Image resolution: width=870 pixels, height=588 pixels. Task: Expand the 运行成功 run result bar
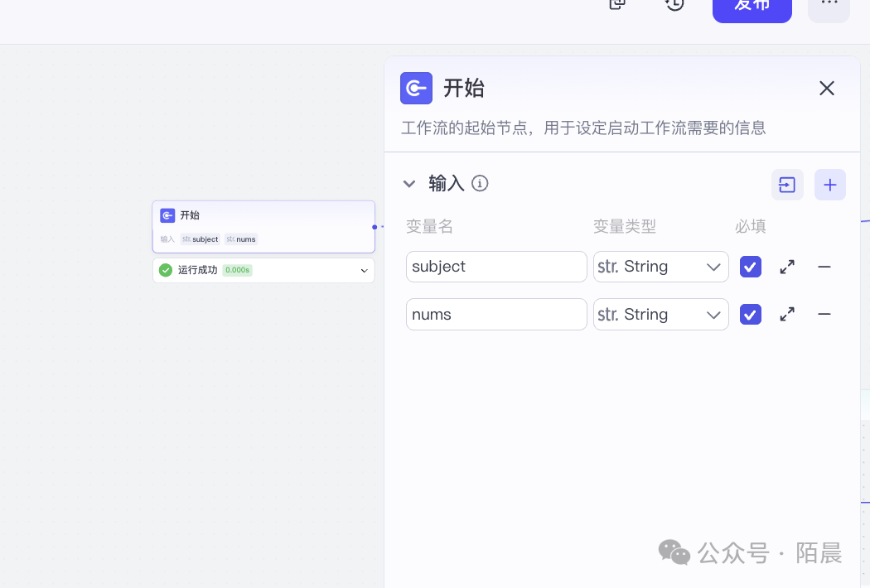tap(363, 271)
